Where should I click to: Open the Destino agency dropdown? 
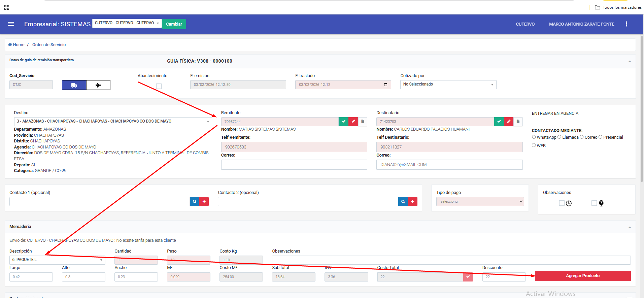(113, 122)
